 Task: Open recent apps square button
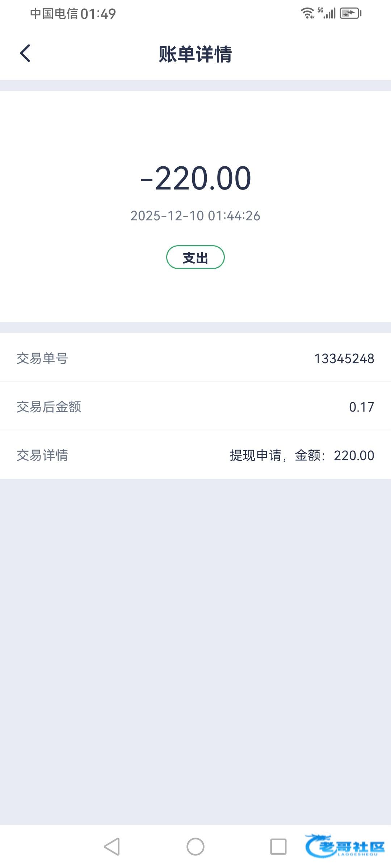(278, 847)
